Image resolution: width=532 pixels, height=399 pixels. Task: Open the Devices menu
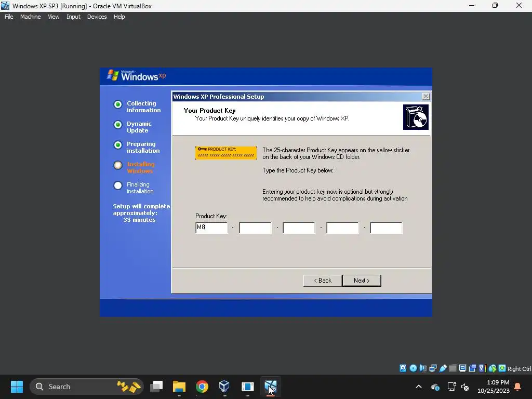coord(97,17)
